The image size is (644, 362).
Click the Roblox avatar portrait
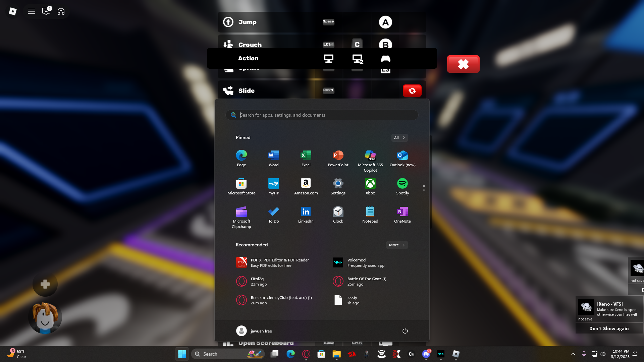click(x=45, y=317)
